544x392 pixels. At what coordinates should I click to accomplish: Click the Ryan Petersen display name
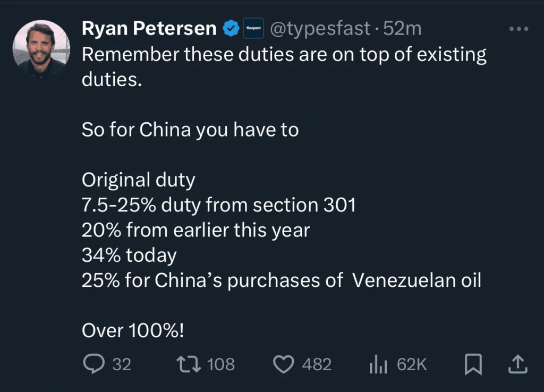149,29
